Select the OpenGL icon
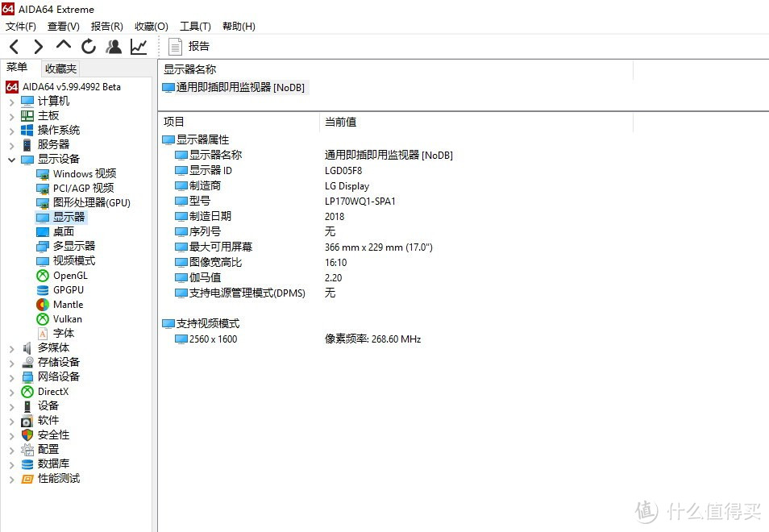Screen dimensions: 769x532 click(x=43, y=276)
